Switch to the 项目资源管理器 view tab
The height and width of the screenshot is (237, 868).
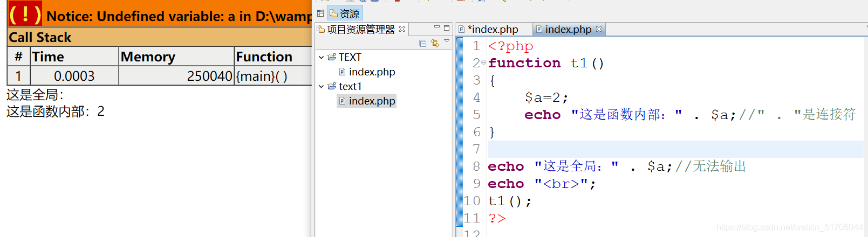point(361,29)
